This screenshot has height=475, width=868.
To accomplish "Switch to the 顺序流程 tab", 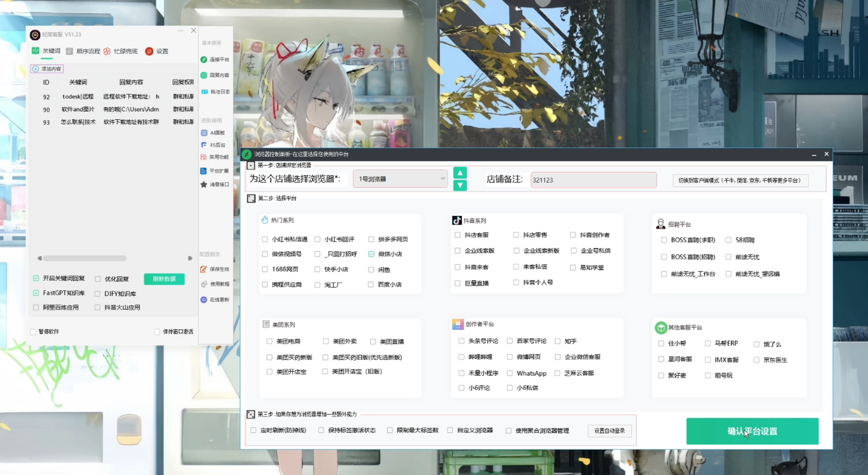I will pos(83,51).
